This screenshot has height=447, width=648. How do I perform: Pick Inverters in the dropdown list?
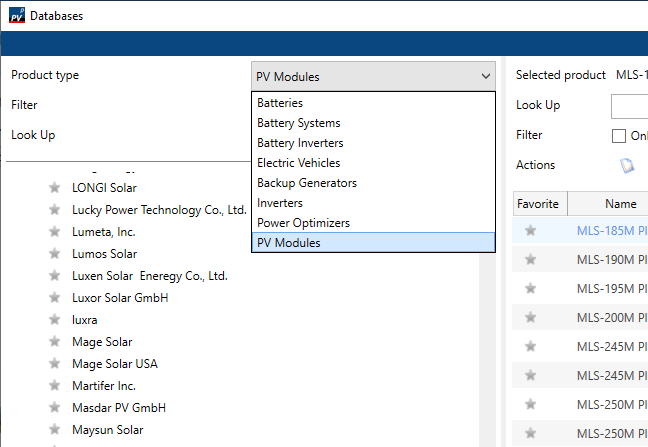[280, 203]
